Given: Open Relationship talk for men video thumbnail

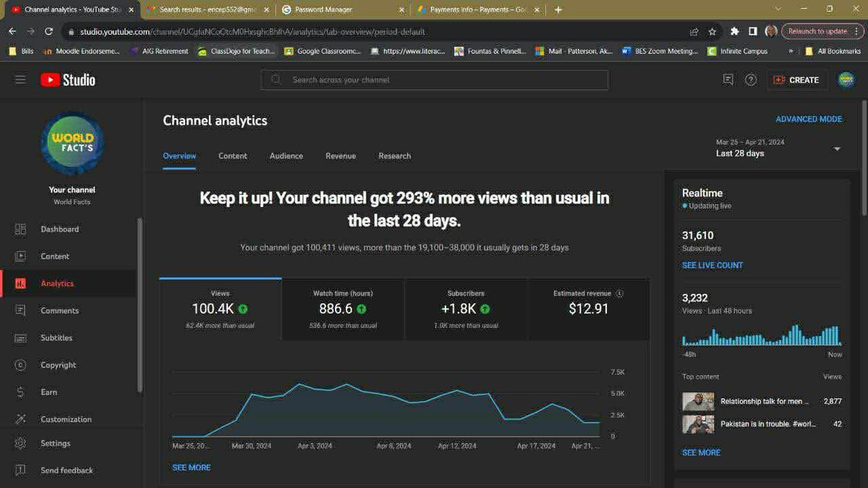Looking at the screenshot, I should pyautogui.click(x=698, y=401).
